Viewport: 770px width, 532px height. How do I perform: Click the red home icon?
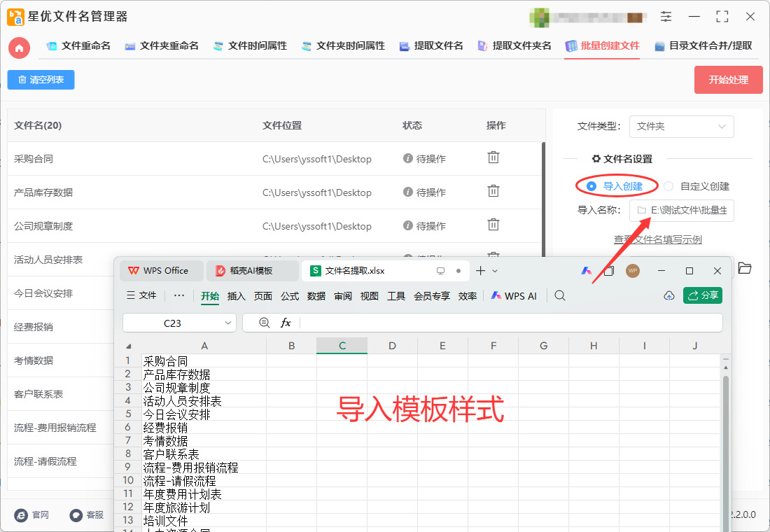tap(19, 48)
